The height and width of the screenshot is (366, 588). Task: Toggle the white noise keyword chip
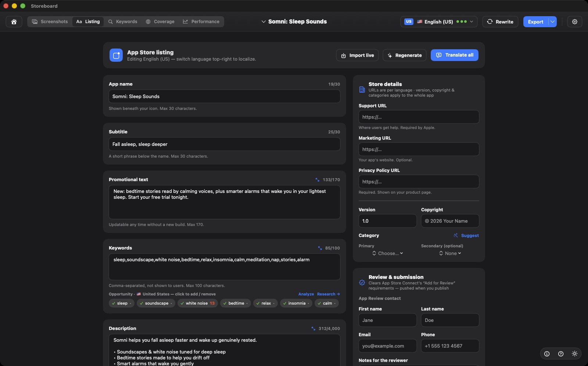(x=198, y=303)
